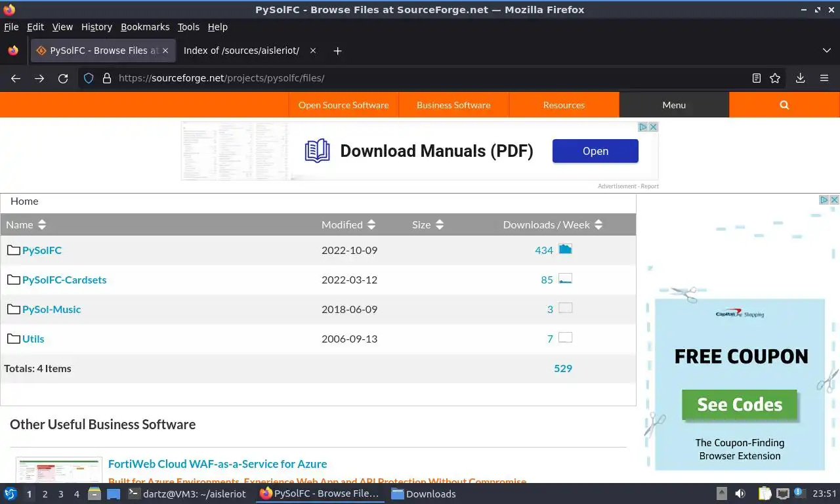Open the Resources nav menu
The width and height of the screenshot is (840, 504).
coord(564,105)
